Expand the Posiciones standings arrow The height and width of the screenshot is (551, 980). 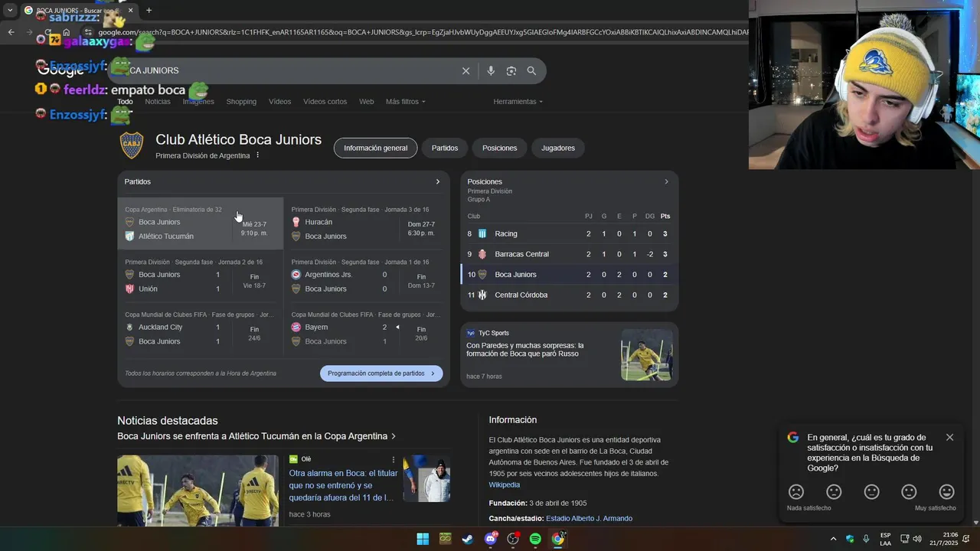(x=666, y=181)
